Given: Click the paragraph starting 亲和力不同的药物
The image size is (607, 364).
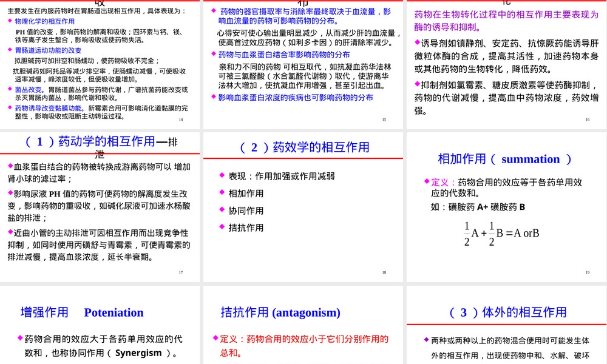Looking at the screenshot, I should tap(305, 76).
